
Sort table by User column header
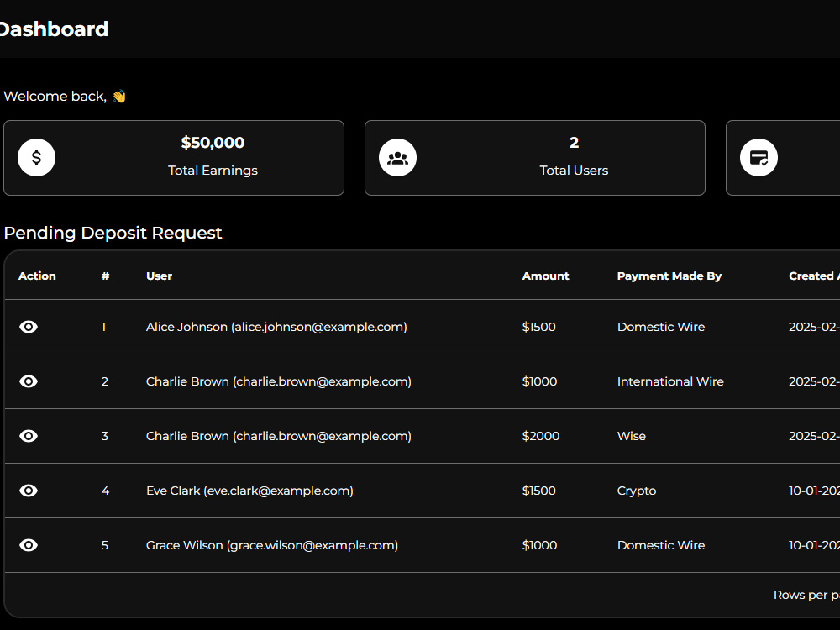pyautogui.click(x=159, y=276)
